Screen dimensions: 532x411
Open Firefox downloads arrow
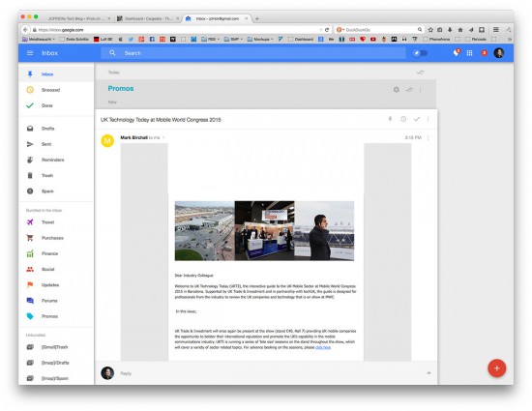[x=450, y=30]
